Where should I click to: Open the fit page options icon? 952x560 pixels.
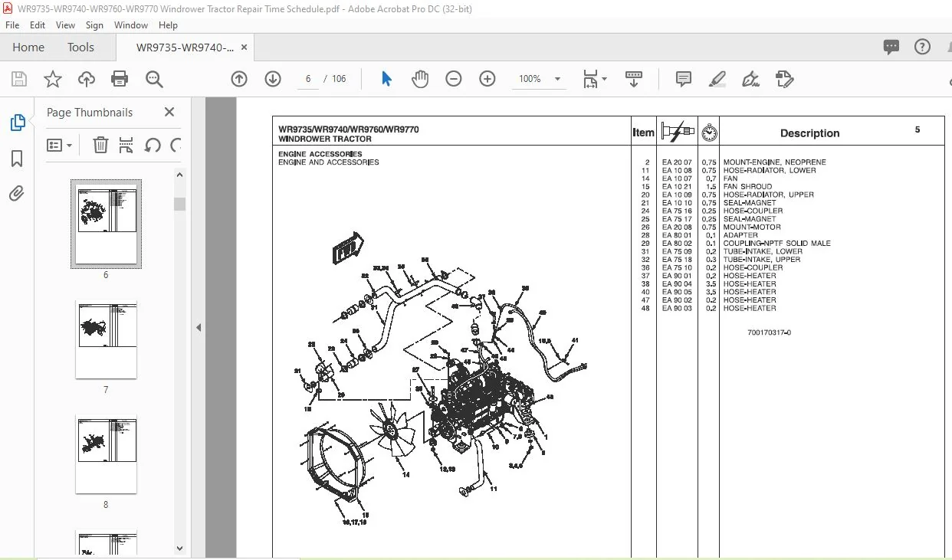(594, 79)
